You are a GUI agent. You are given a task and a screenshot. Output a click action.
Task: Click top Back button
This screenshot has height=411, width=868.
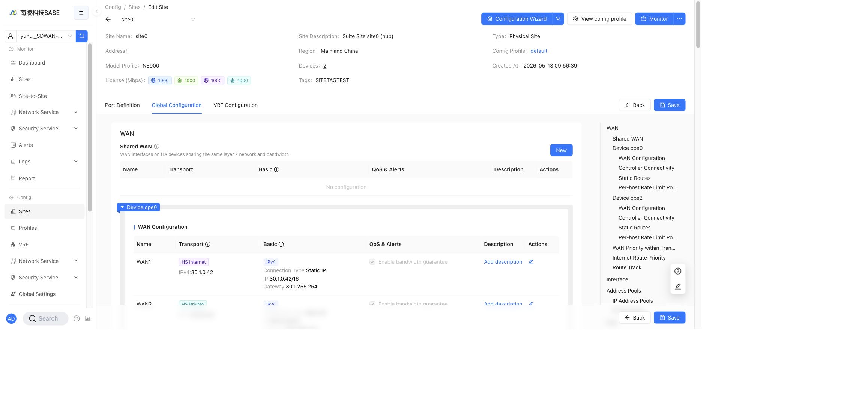pyautogui.click(x=635, y=105)
